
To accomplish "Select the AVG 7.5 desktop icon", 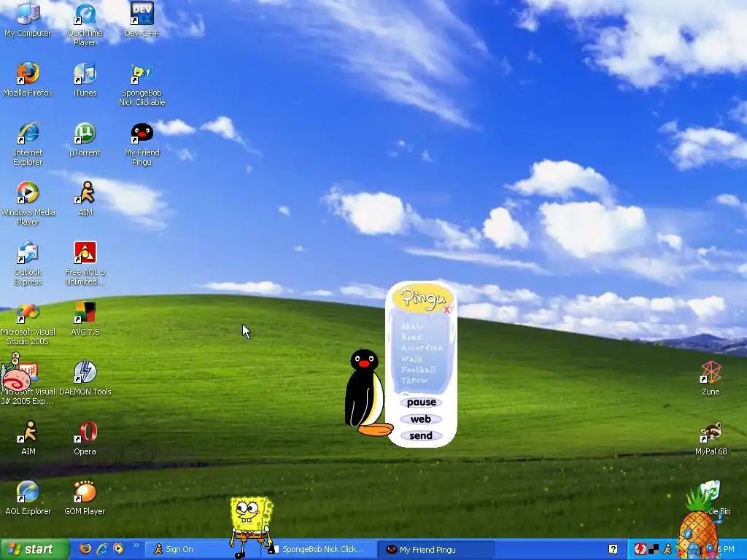I will tap(85, 318).
